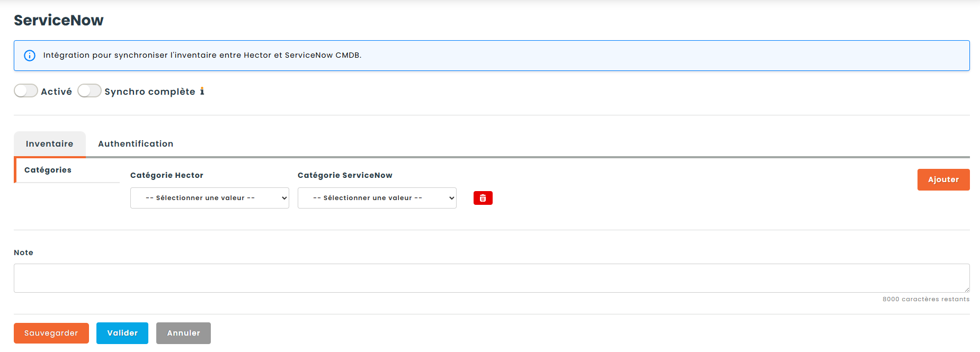980x352 pixels.
Task: Select the Inventaire tab
Action: (x=50, y=144)
